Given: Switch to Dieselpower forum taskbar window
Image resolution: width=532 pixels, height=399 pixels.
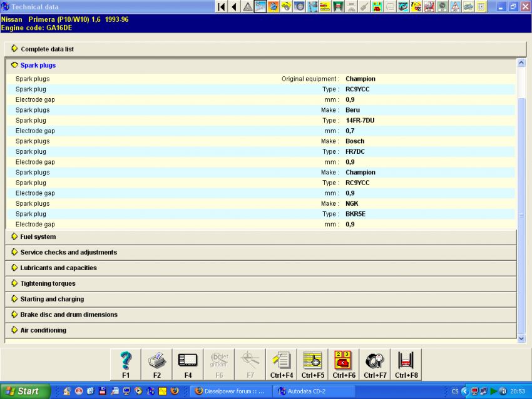Looking at the screenshot, I should pos(230,391).
